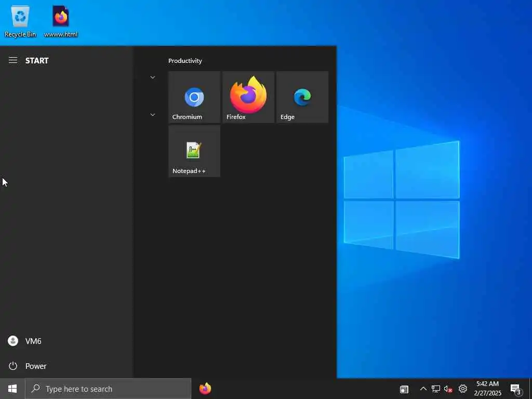Open the Action Center notifications icon

516,389
